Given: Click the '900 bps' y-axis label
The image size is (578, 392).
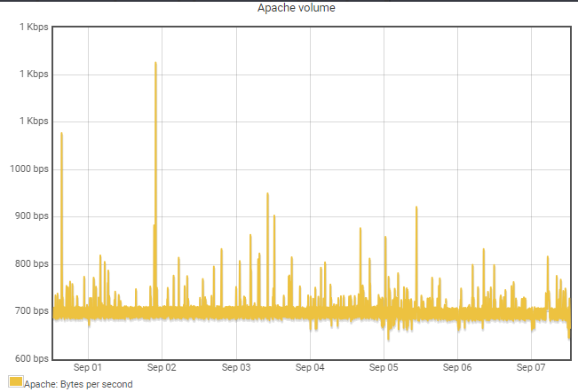Looking at the screenshot, I should pyautogui.click(x=32, y=216).
